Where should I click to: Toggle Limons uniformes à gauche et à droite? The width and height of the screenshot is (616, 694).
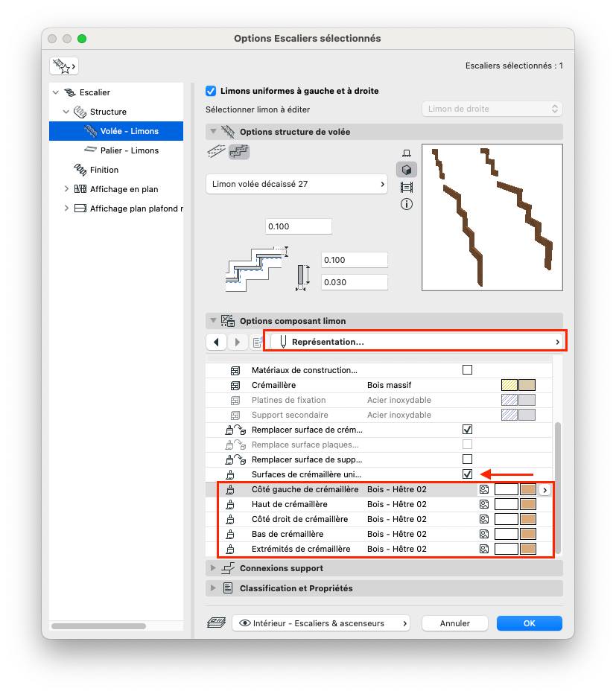point(211,91)
